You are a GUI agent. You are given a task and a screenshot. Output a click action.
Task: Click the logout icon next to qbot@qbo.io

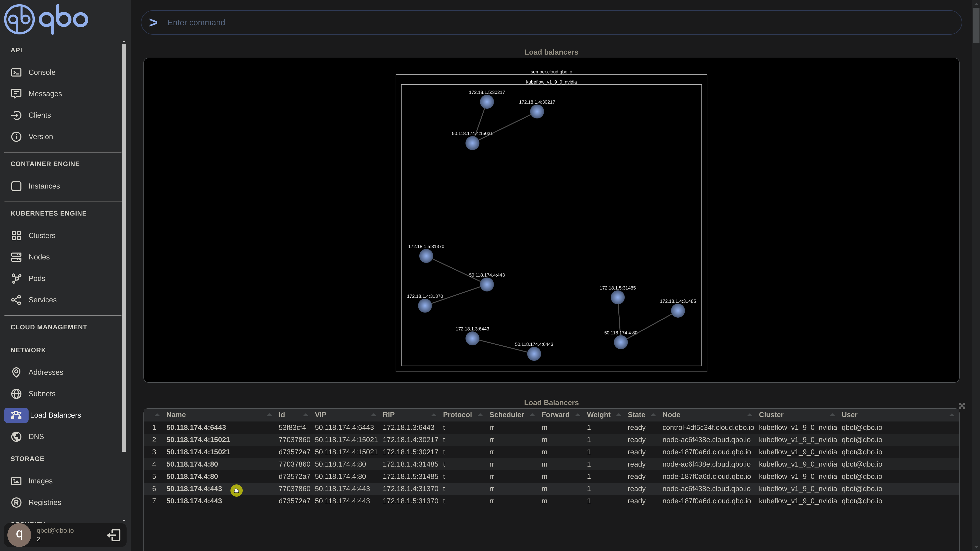[114, 535]
